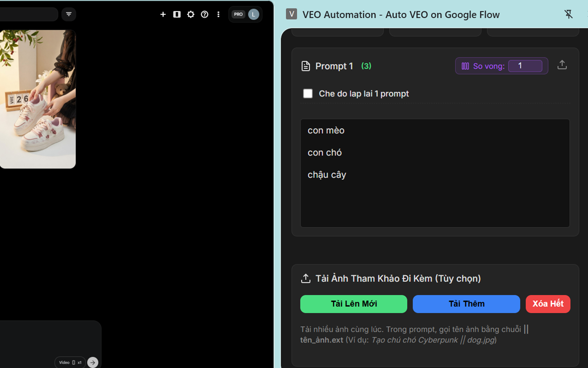Click the 'con mèo' prompt line

pyautogui.click(x=326, y=131)
